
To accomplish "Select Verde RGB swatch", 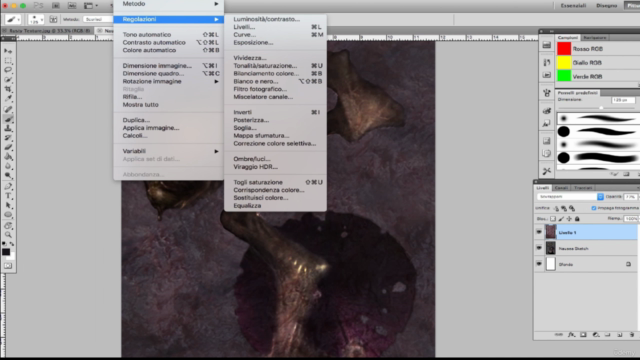I will (564, 76).
